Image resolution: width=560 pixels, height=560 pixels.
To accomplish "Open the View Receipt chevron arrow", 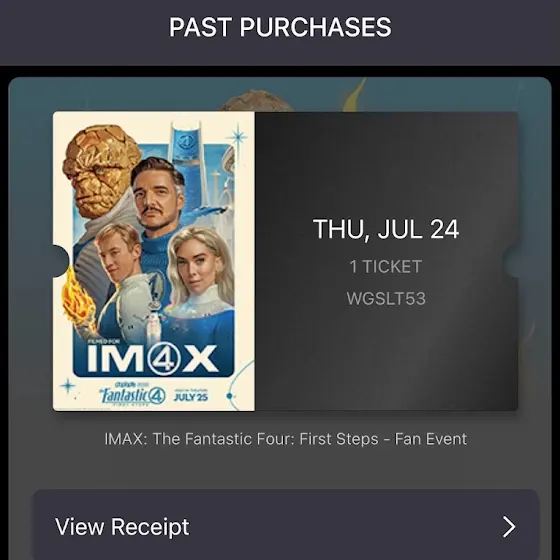I will click(509, 526).
